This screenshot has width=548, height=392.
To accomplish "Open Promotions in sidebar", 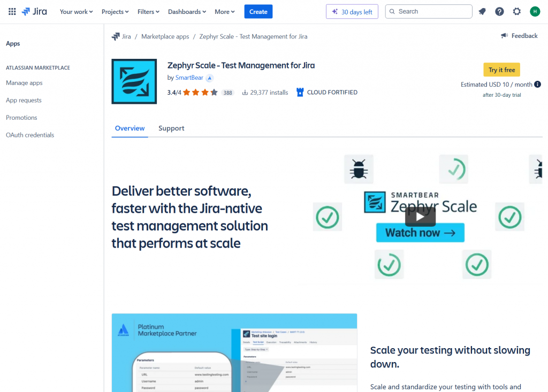I will pos(21,118).
